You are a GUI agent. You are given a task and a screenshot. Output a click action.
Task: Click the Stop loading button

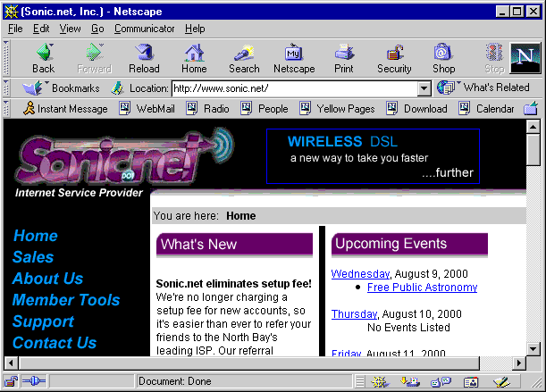click(494, 58)
